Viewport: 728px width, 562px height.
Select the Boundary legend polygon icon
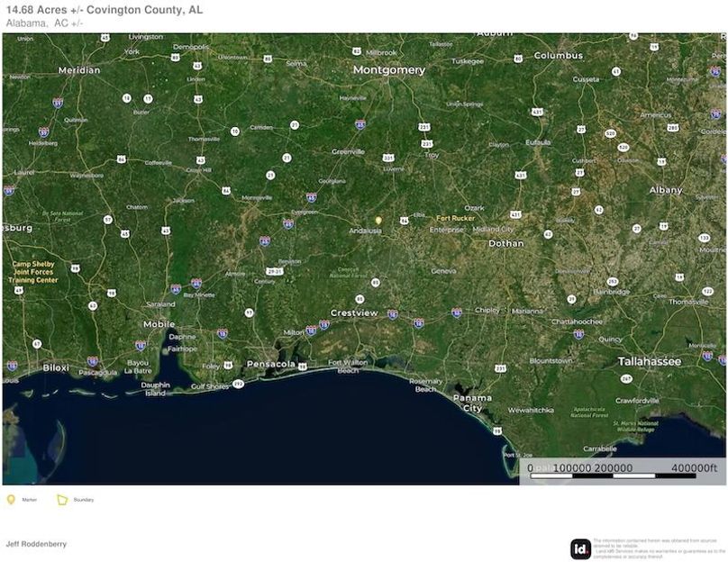tap(59, 498)
